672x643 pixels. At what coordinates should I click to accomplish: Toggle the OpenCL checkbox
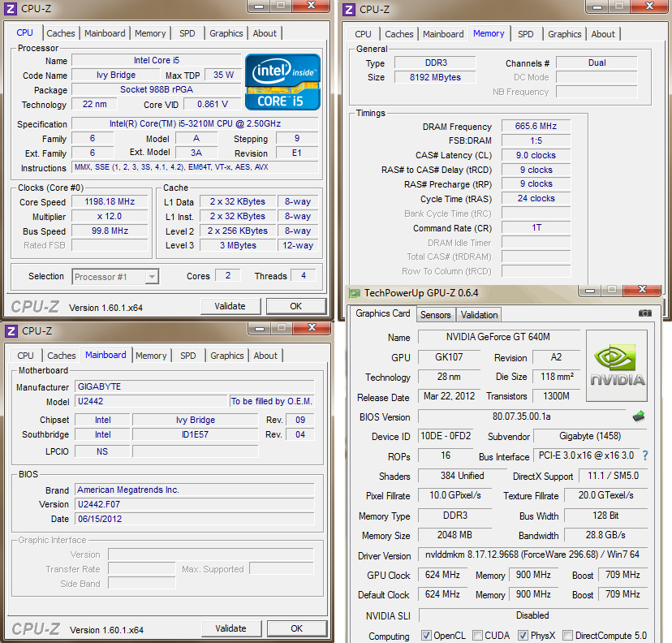pyautogui.click(x=426, y=635)
